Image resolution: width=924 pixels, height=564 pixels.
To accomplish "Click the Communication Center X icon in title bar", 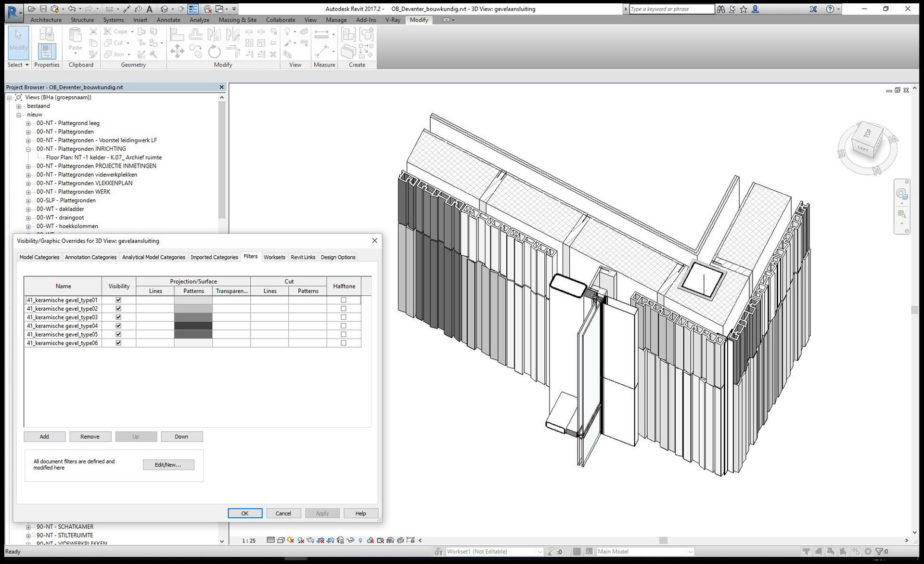I will coord(813,9).
